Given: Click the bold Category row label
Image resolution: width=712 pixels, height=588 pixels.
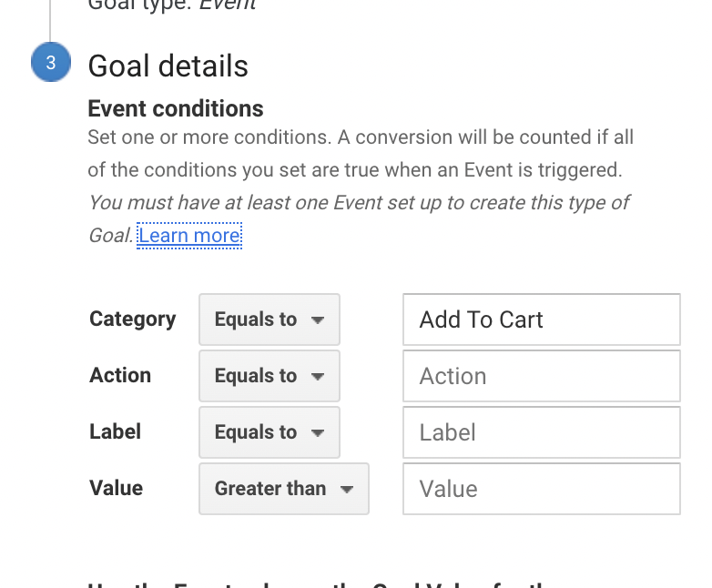Looking at the screenshot, I should [133, 319].
